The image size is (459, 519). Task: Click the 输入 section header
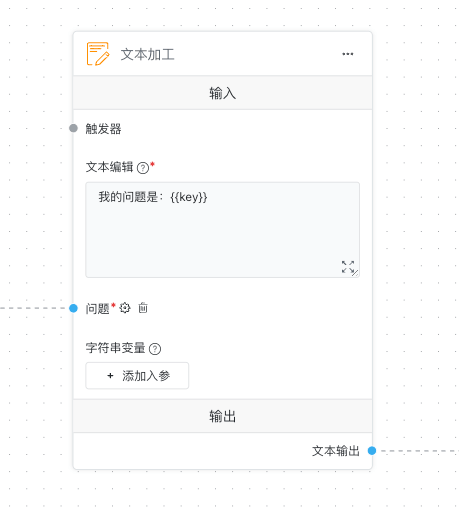[x=223, y=93]
